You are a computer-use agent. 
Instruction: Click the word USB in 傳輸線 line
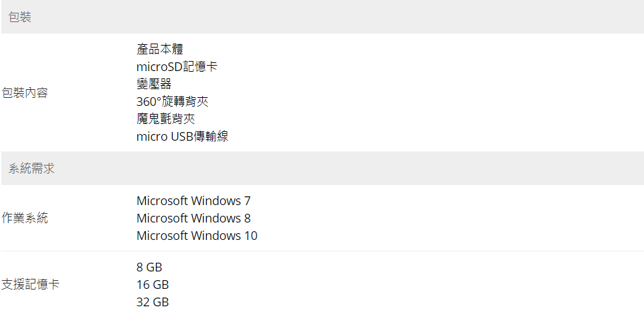182,137
